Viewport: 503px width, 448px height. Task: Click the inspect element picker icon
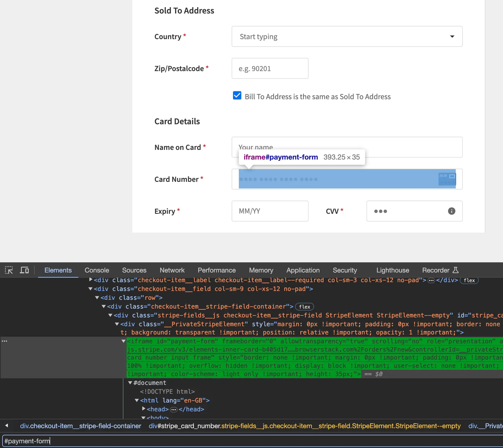point(9,270)
